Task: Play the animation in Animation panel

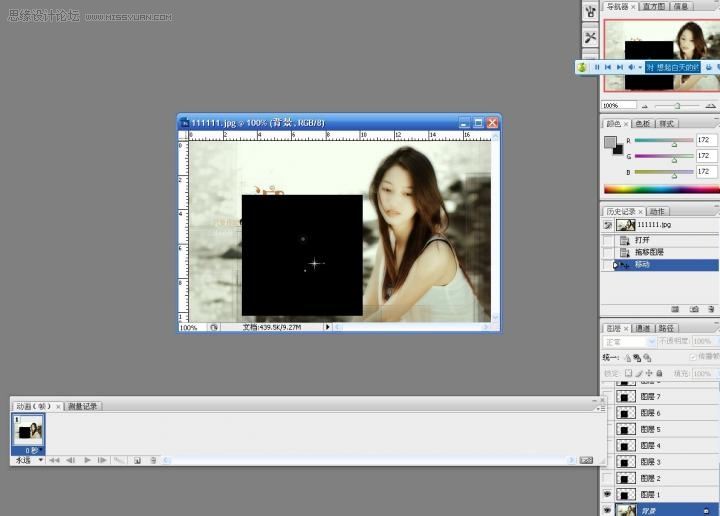Action: tap(87, 460)
